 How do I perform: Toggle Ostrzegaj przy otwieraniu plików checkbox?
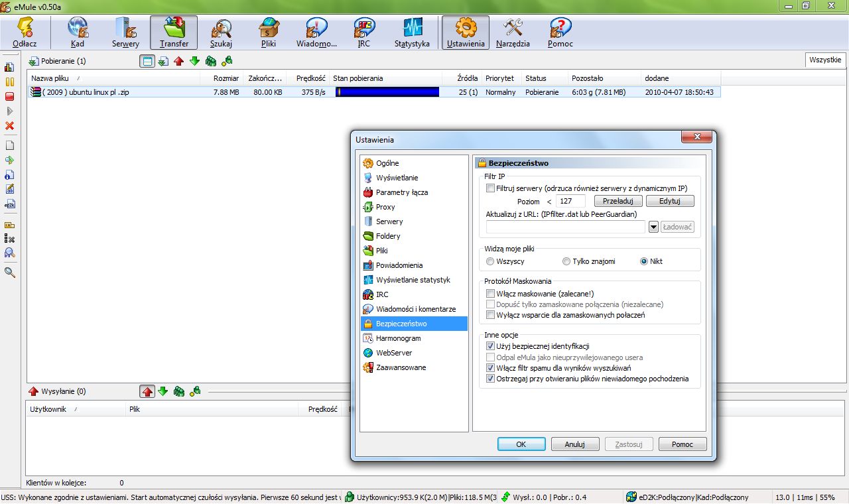click(491, 379)
